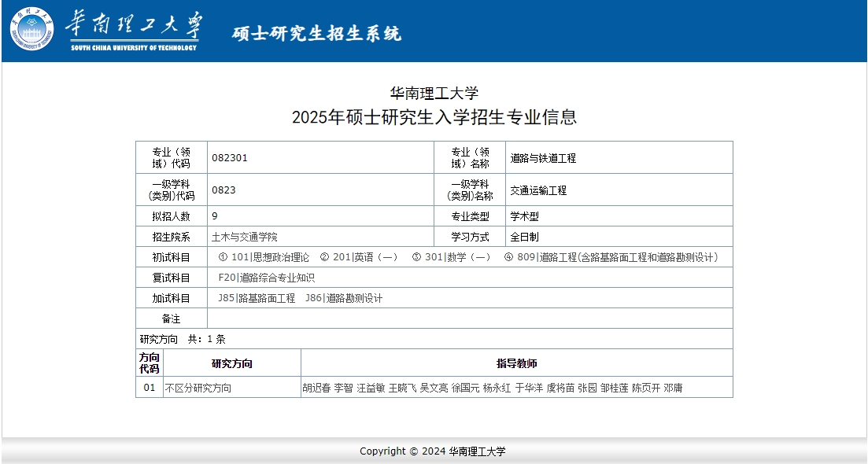The image size is (868, 464).
Task: Click the 拟招人数 label cell
Action: [172, 216]
